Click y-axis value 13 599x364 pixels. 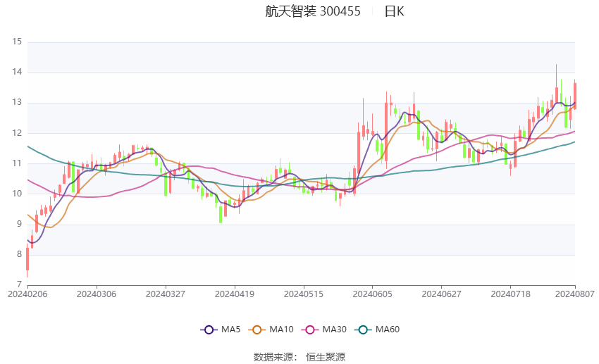point(17,103)
